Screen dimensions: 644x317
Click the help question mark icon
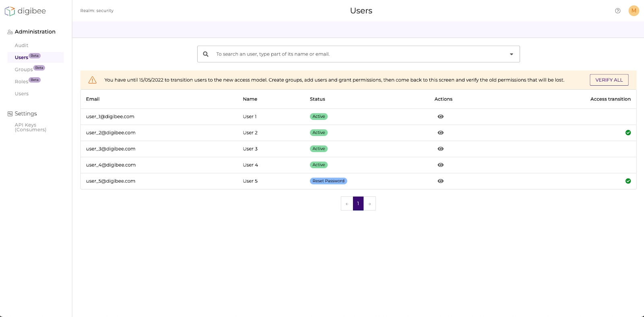(617, 11)
